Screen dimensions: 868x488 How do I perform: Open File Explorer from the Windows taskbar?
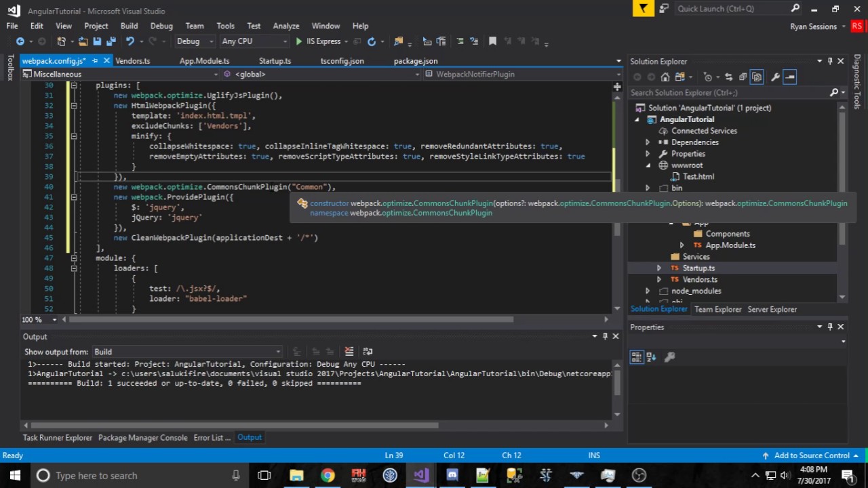click(296, 475)
